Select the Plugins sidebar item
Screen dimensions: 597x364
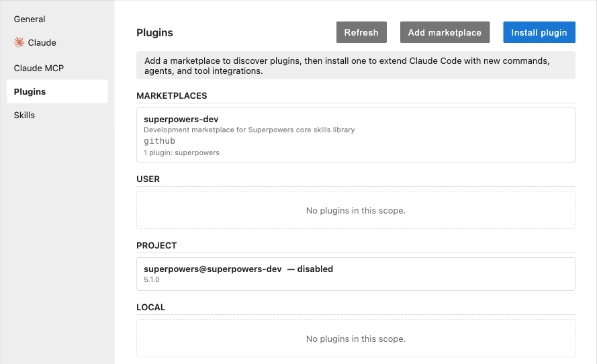click(57, 91)
